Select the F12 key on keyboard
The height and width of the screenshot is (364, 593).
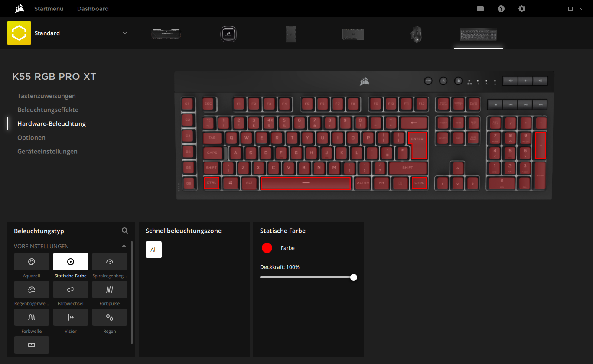[x=421, y=104]
